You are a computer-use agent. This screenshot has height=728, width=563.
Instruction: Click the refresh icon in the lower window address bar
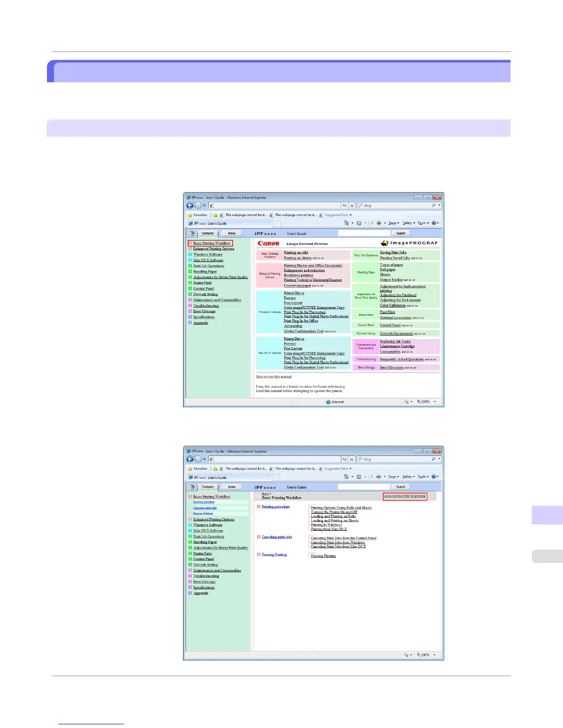click(345, 459)
